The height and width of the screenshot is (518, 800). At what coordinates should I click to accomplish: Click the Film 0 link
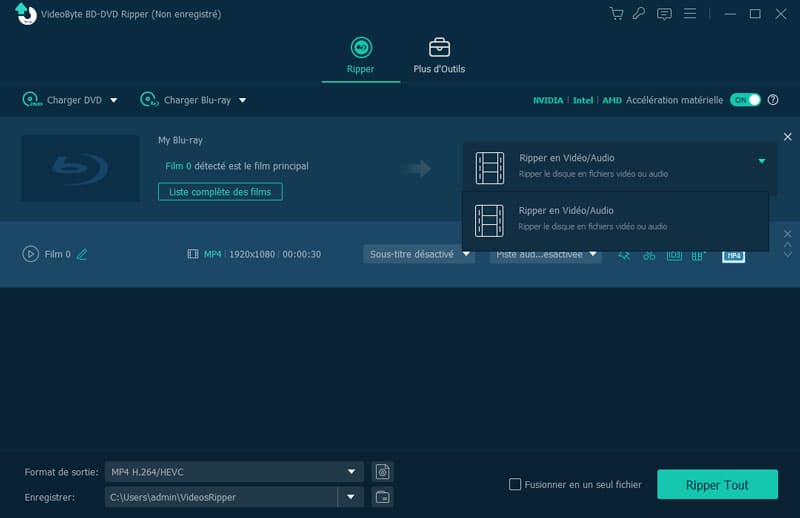pos(178,166)
